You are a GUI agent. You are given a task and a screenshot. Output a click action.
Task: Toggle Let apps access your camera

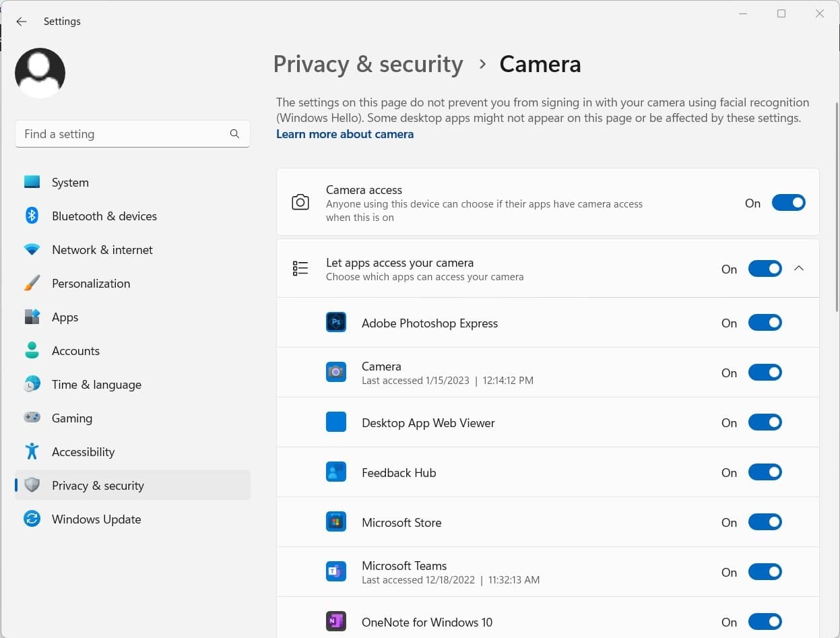pos(765,269)
